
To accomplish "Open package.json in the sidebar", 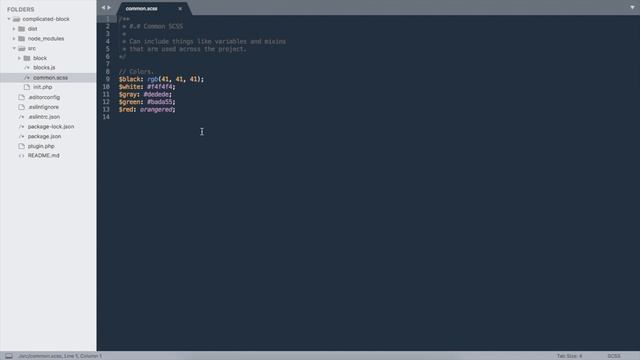I will click(44, 136).
